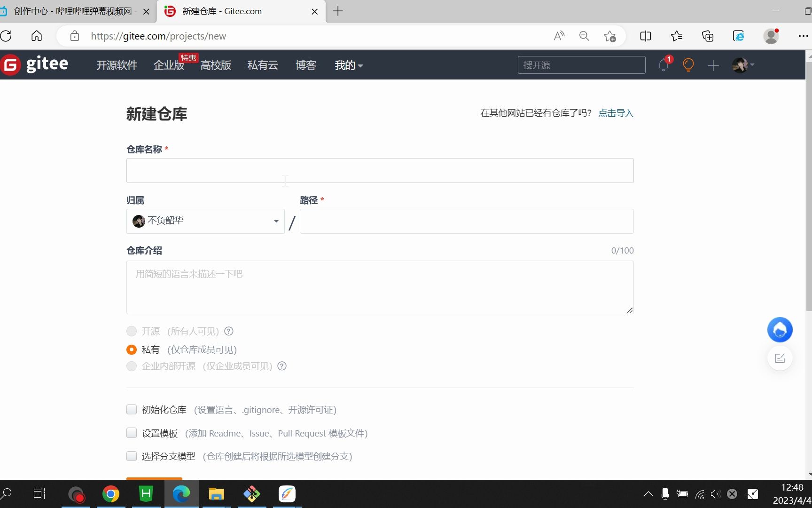Viewport: 812px width, 508px height.
Task: Click the 路径 input field
Action: pos(467,221)
